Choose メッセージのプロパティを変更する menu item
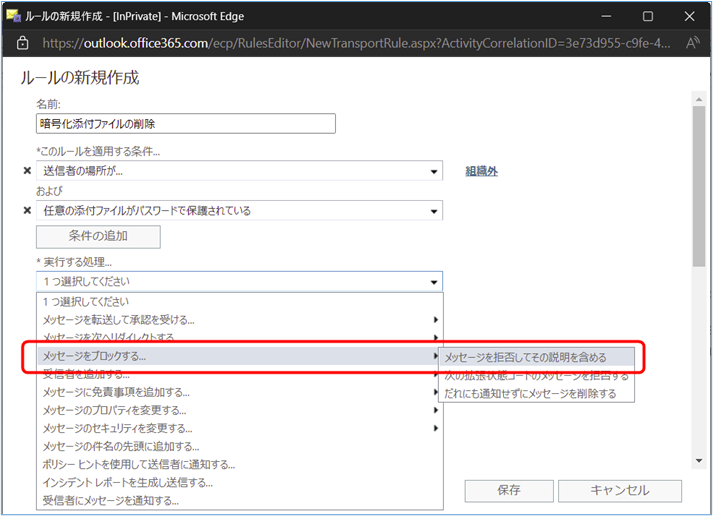 pos(240,410)
